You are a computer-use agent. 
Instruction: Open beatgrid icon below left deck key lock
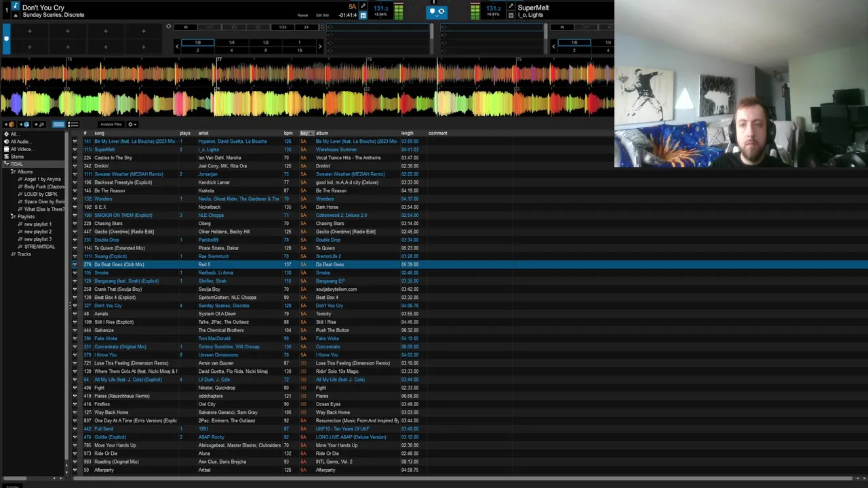pyautogui.click(x=363, y=15)
